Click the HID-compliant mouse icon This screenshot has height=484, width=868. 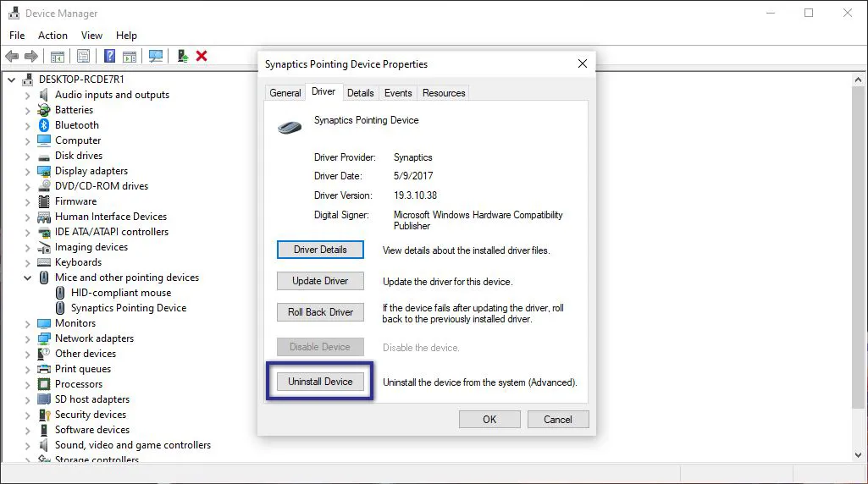pos(60,293)
